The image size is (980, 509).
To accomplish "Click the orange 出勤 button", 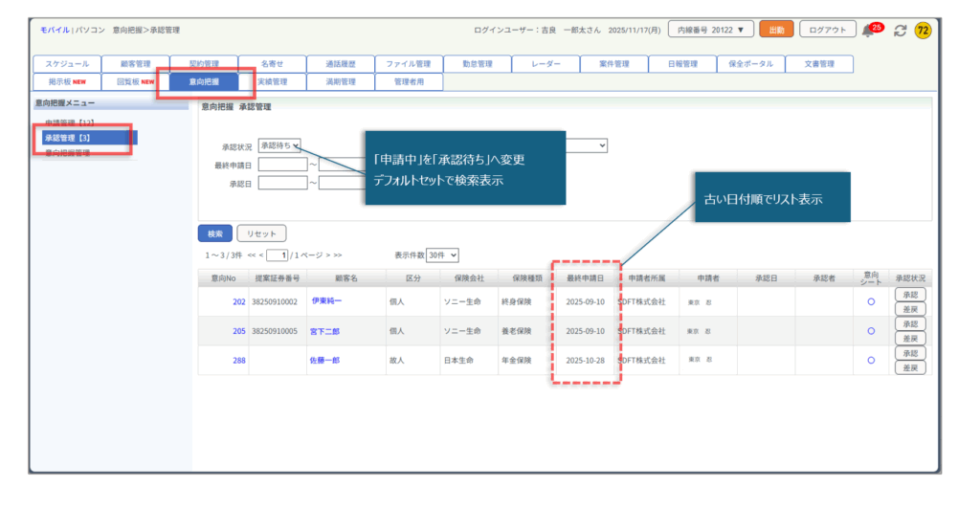I will 776,31.
